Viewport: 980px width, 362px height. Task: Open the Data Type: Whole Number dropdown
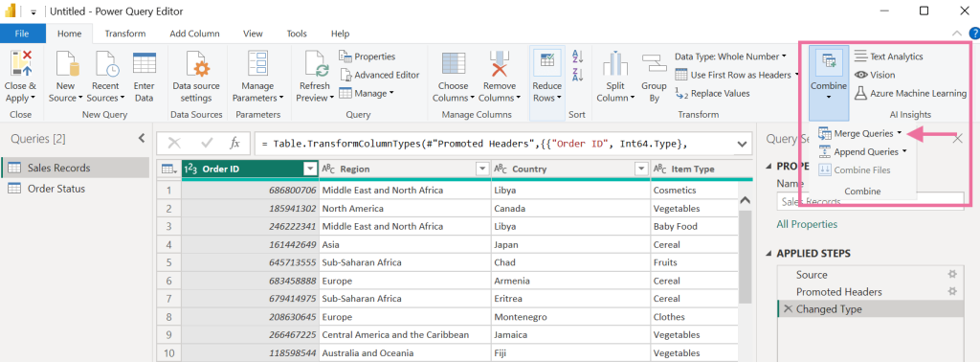click(730, 57)
